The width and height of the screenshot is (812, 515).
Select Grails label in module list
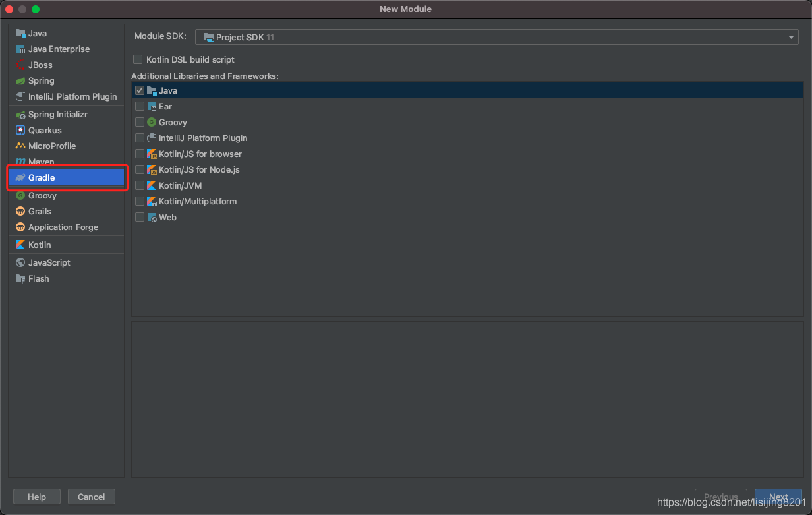tap(40, 211)
